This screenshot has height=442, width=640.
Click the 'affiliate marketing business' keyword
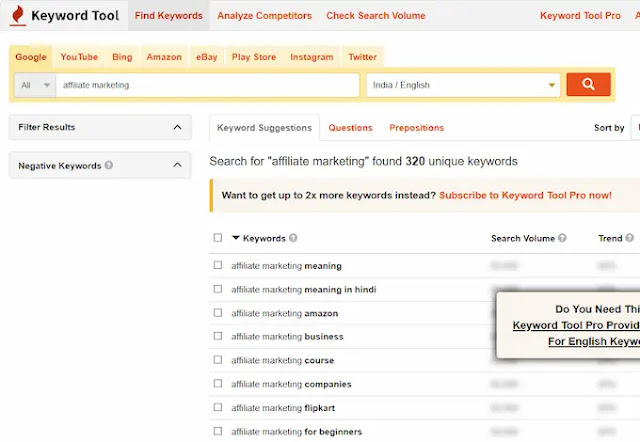[287, 336]
